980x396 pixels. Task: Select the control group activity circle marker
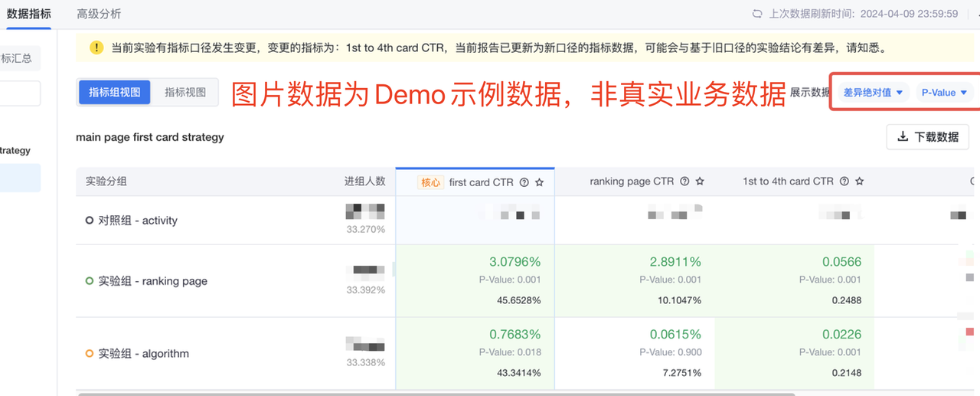(90, 221)
